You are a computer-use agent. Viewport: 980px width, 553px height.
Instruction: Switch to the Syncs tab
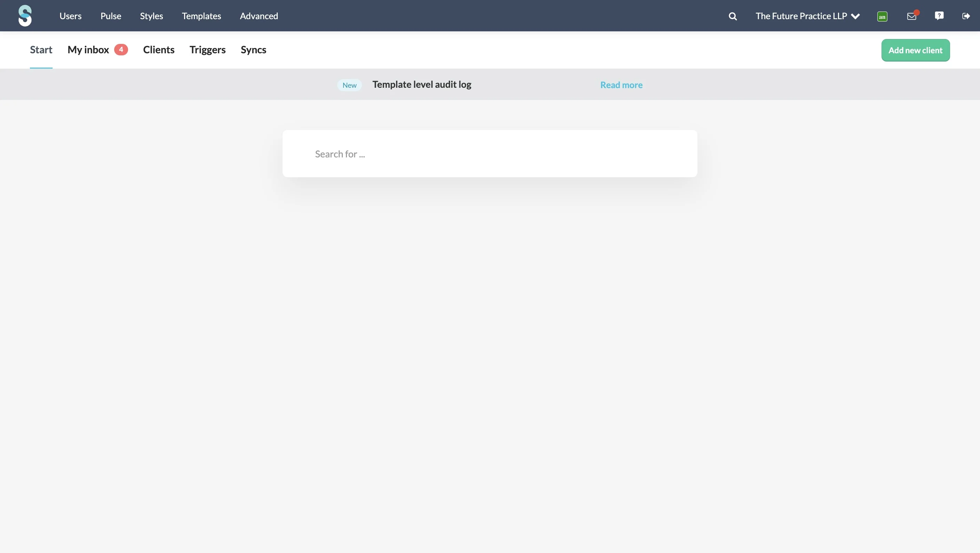point(253,50)
